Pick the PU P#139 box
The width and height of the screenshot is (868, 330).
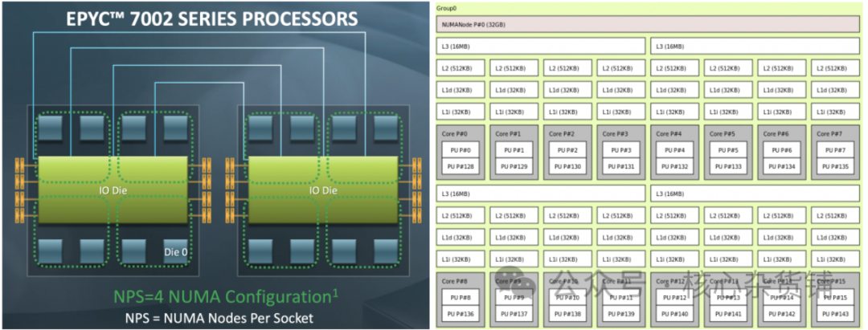click(x=621, y=314)
